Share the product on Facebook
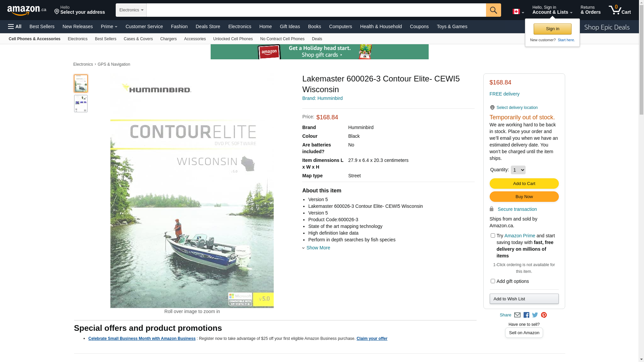Image resolution: width=644 pixels, height=362 pixels. 526,315
